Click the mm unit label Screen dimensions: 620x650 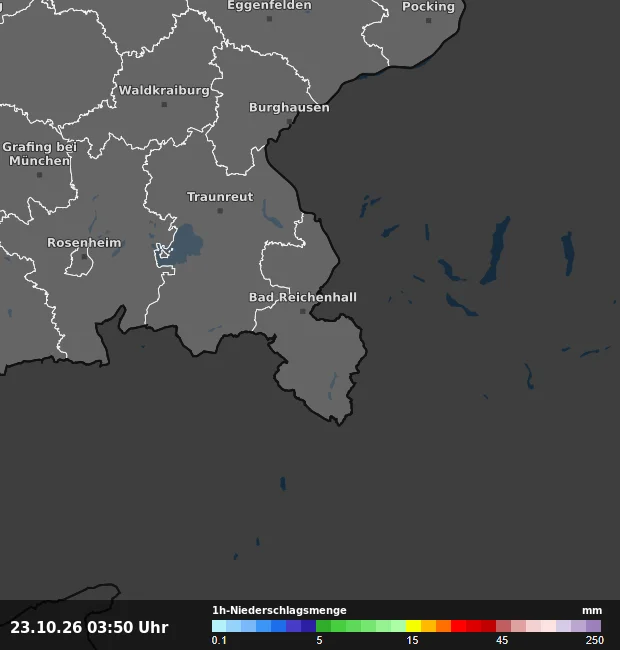592,611
